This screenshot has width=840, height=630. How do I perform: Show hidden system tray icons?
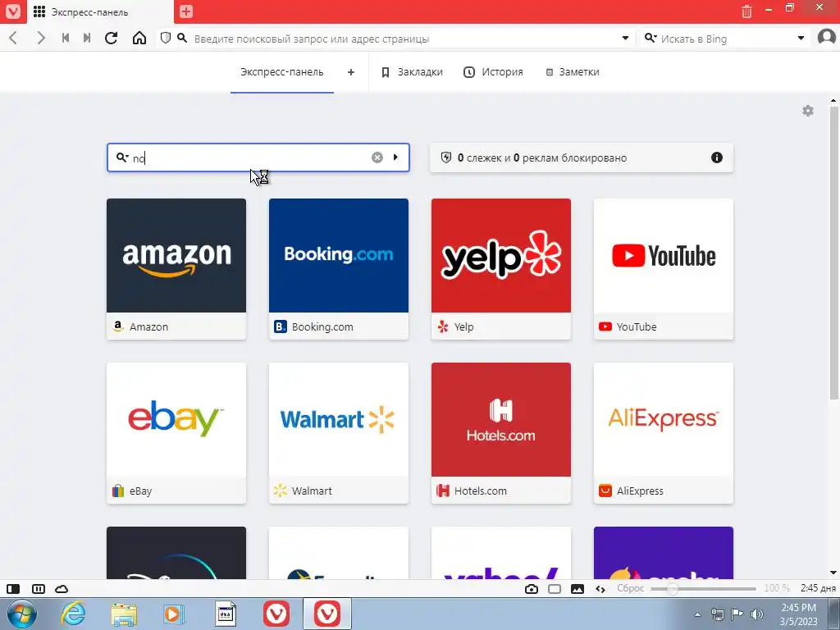697,614
